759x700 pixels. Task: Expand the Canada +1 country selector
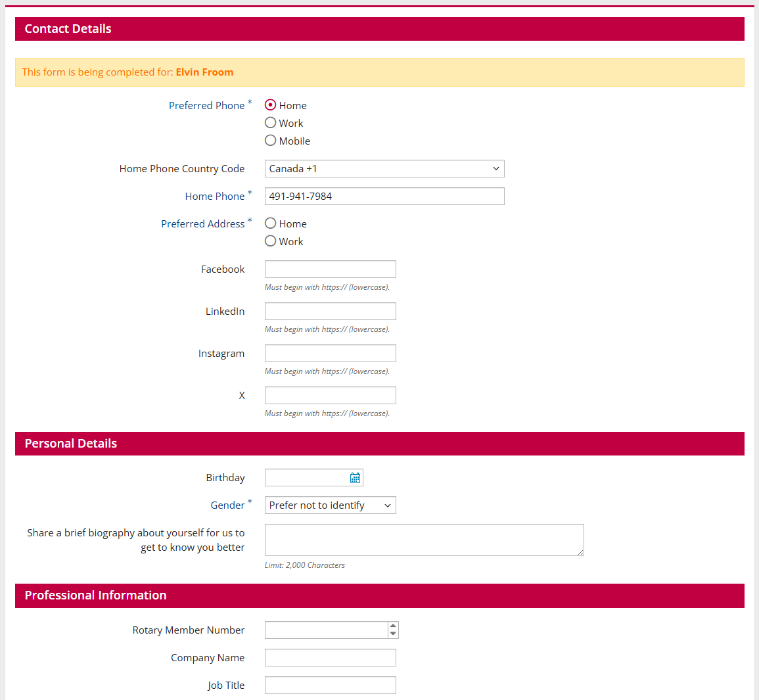coord(384,168)
